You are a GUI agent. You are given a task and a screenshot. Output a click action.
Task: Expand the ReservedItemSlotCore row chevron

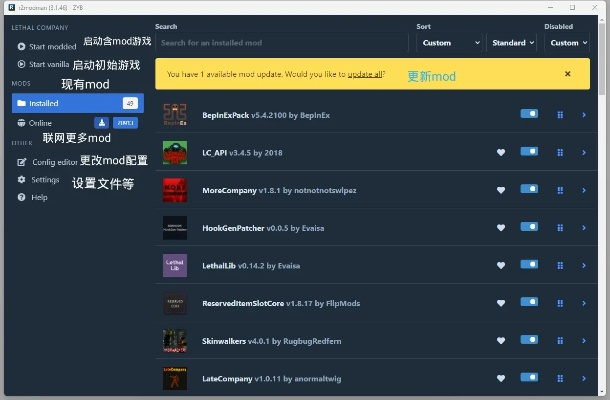tap(584, 303)
